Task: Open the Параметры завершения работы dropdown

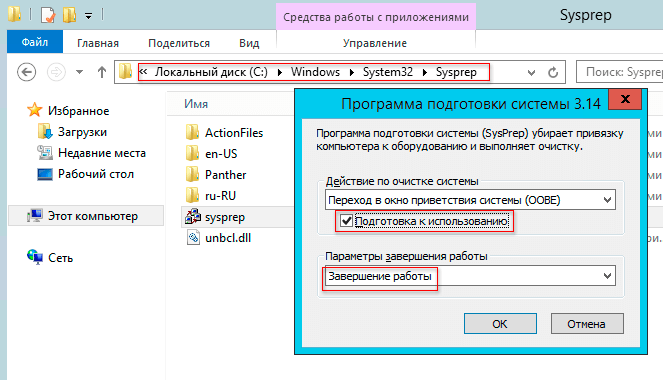Action: [470, 276]
